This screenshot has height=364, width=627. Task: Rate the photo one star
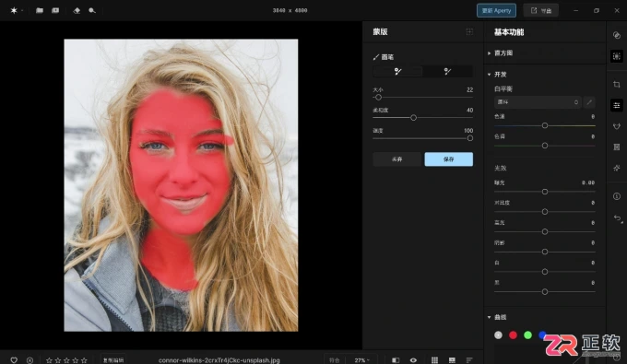[49, 360]
